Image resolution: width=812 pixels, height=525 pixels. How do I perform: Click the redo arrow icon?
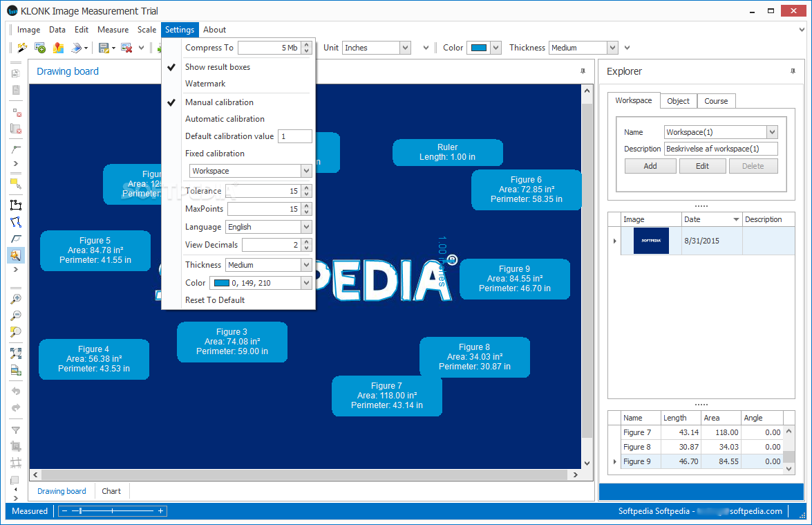[x=16, y=408]
